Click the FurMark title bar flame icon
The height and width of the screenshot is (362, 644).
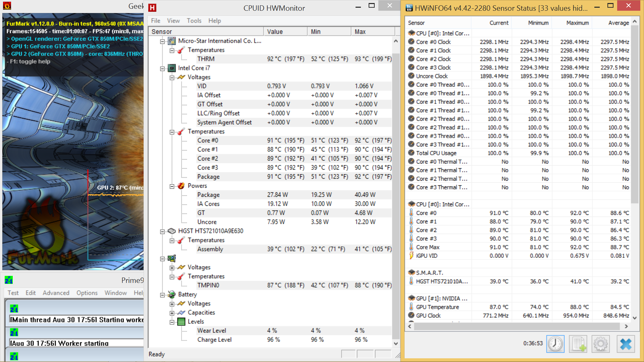(7, 6)
